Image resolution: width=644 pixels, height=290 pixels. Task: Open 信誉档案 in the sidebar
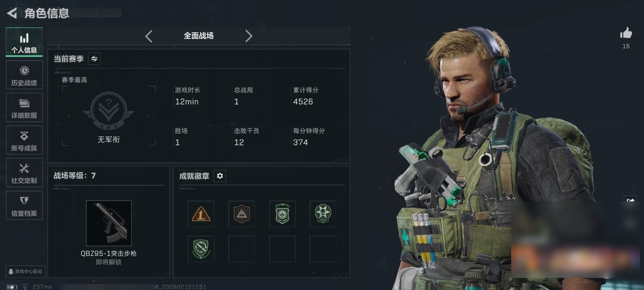(x=24, y=205)
